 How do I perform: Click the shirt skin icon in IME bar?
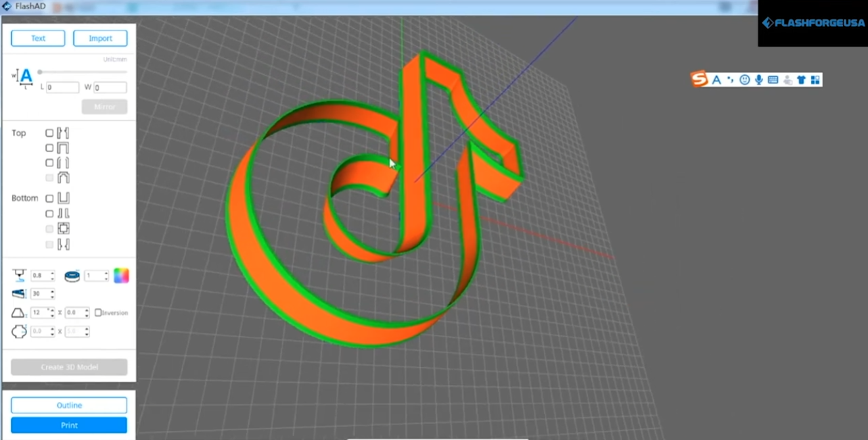801,80
